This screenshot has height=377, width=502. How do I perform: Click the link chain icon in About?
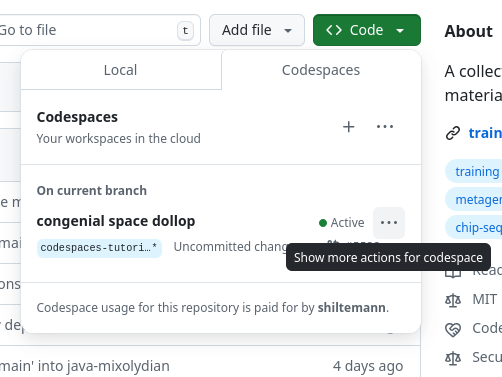(x=453, y=133)
